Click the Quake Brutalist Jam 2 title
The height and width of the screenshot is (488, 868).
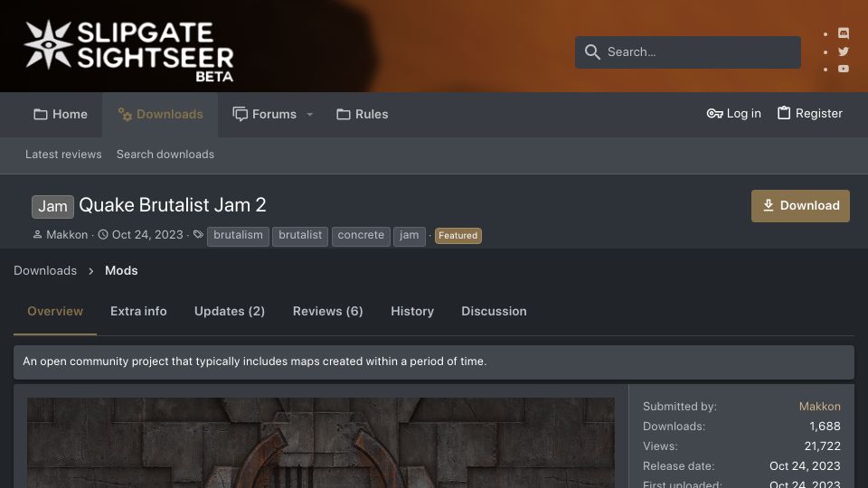[x=173, y=205]
